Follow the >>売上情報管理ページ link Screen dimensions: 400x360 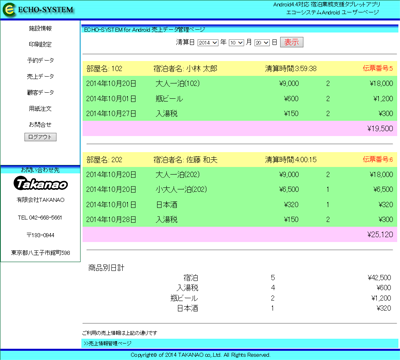[107, 343]
